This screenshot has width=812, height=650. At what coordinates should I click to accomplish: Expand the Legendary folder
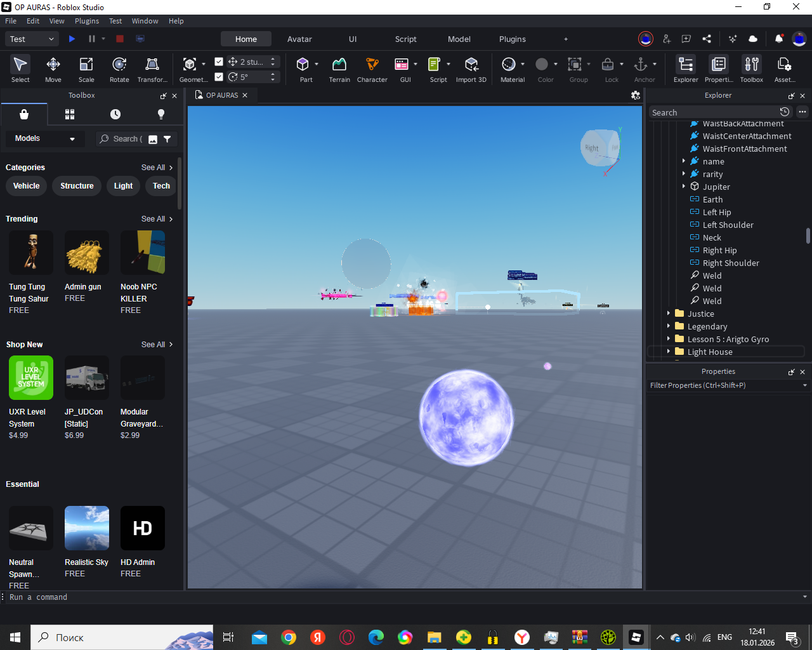pos(669,326)
